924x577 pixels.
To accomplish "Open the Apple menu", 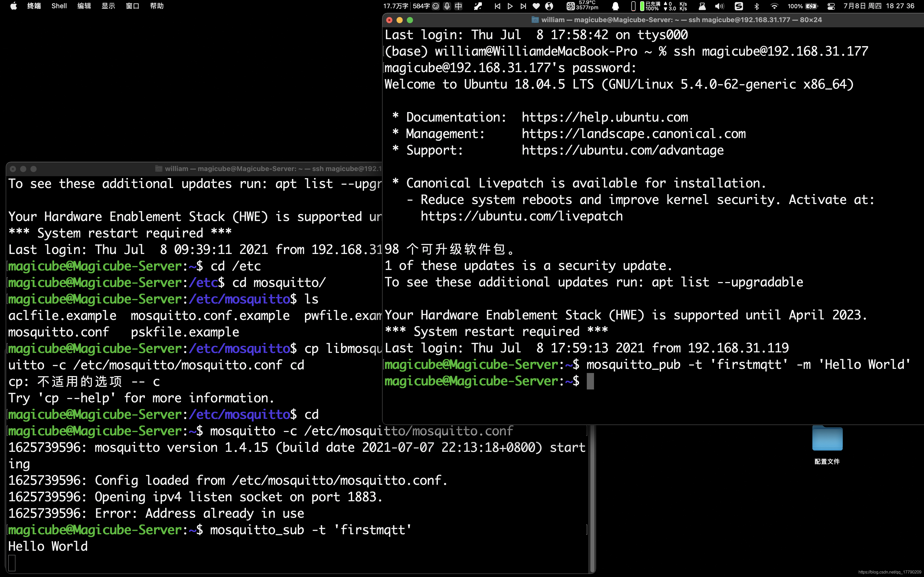I will click(x=13, y=6).
